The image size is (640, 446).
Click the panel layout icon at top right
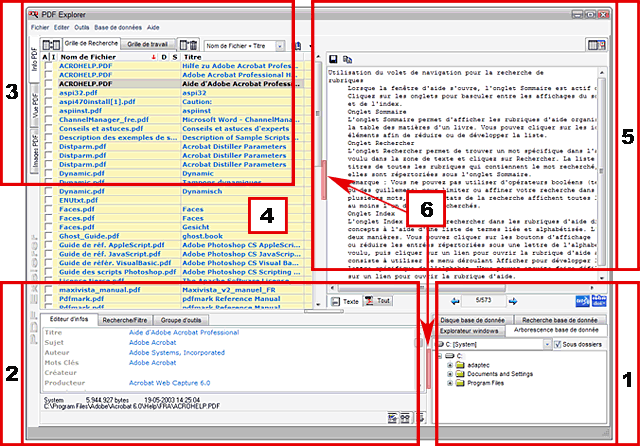(x=596, y=45)
